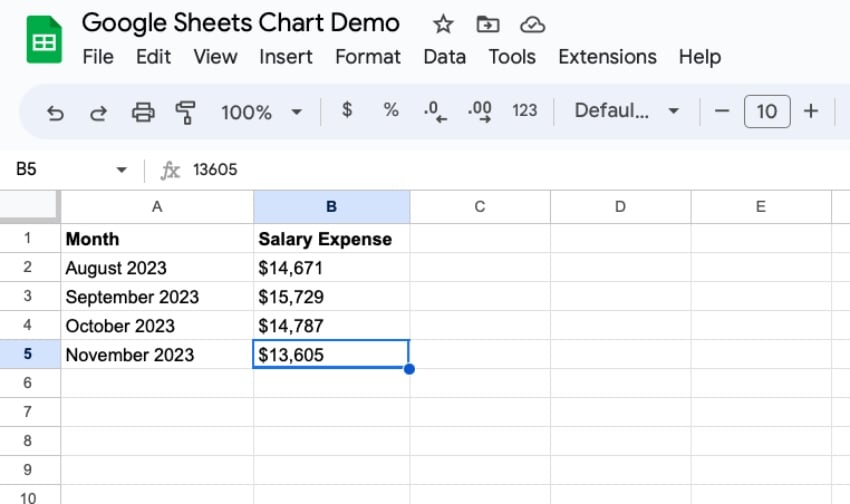Select column D header
This screenshot has height=504, width=850.
click(620, 206)
